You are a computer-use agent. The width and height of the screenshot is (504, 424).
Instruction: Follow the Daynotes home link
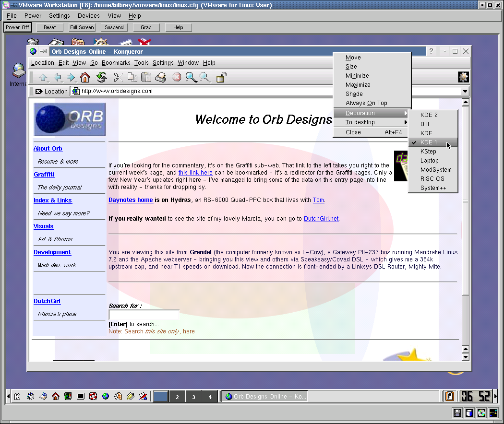click(x=131, y=200)
